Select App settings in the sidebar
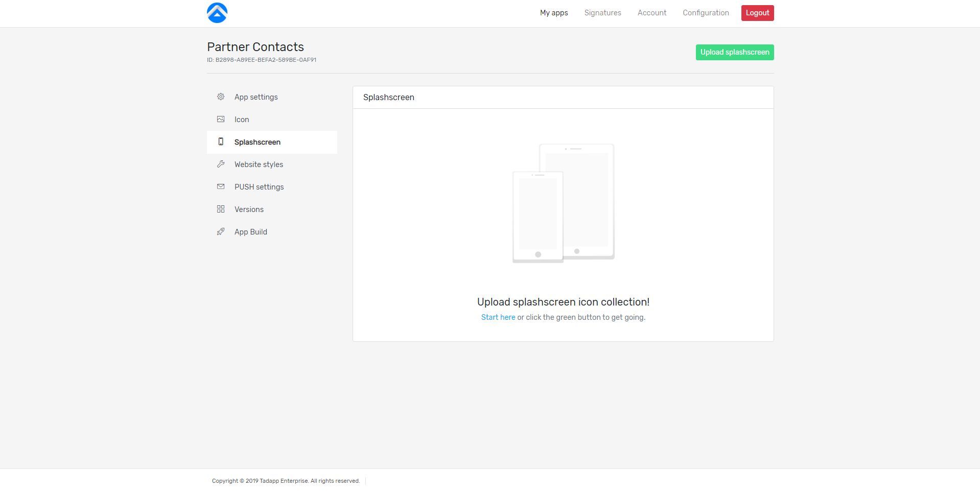The height and width of the screenshot is (492, 980). coord(256,97)
